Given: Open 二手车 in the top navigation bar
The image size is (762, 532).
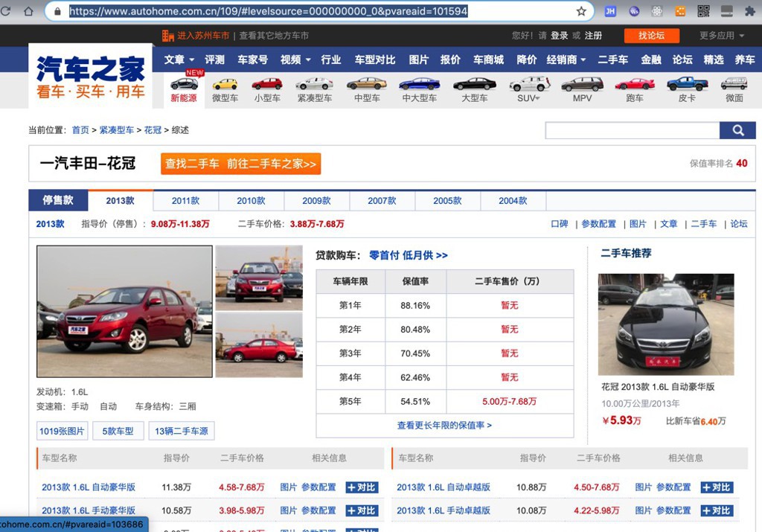Looking at the screenshot, I should (x=613, y=60).
